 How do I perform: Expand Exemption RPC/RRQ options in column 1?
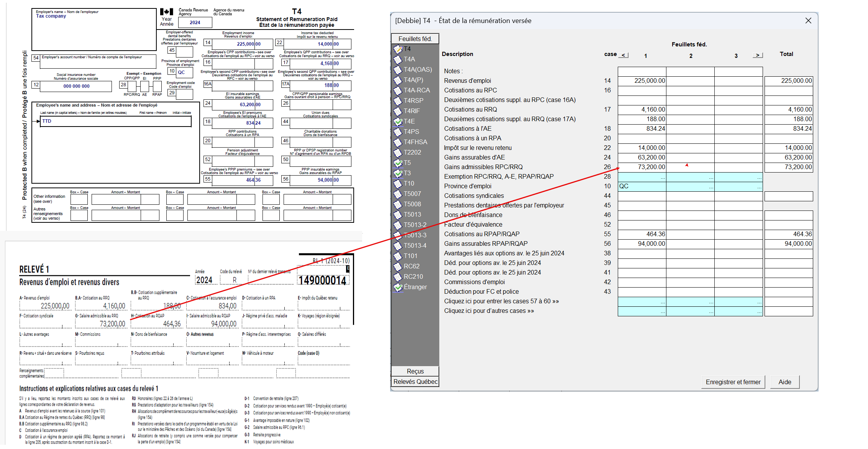[642, 177]
